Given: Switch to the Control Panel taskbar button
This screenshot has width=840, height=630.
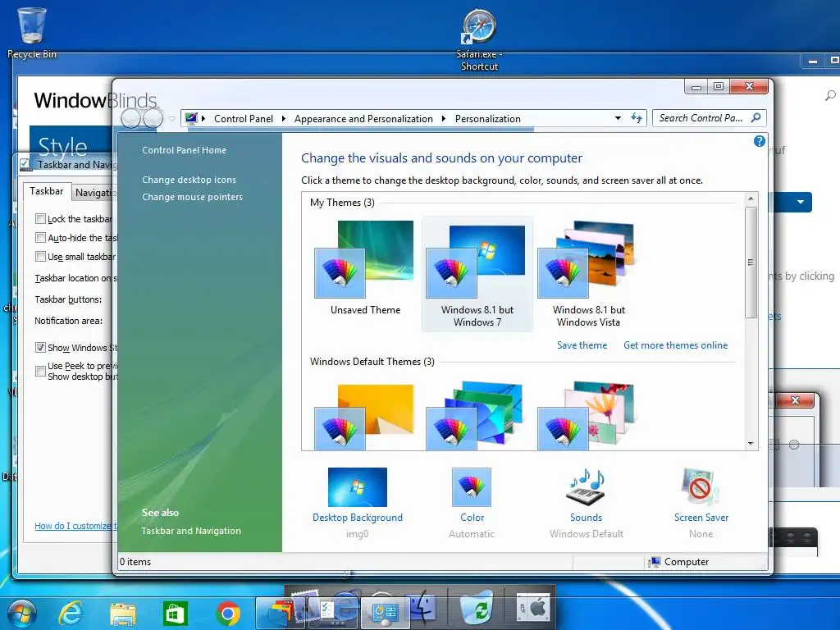Looking at the screenshot, I should (x=385, y=612).
